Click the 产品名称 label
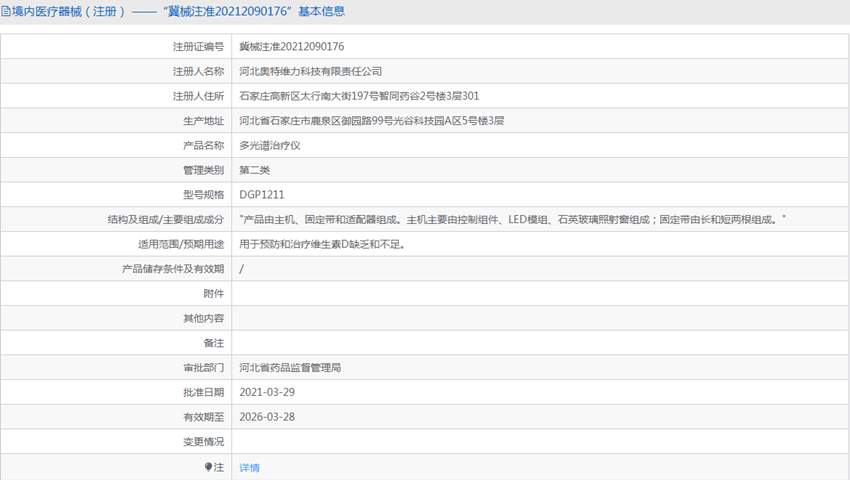Screen dimensions: 850x480 pyautogui.click(x=203, y=145)
